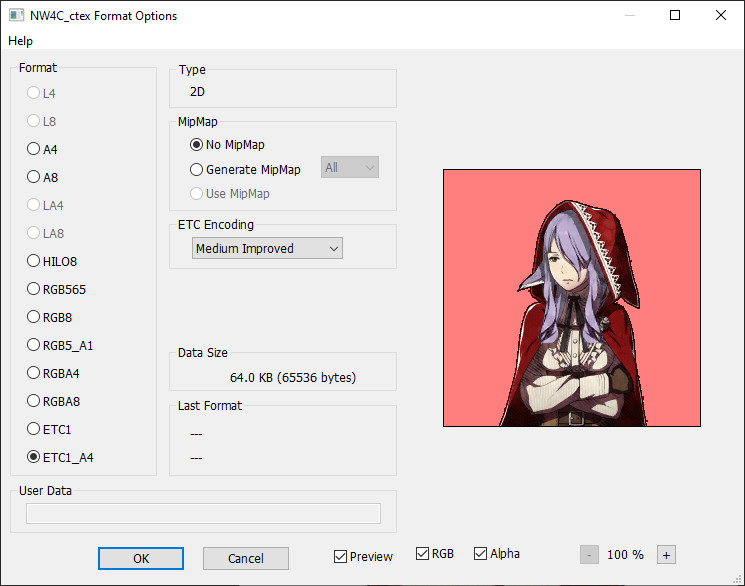Open the MipMap level All dropdown
Screen dimensions: 745x586
350,167
